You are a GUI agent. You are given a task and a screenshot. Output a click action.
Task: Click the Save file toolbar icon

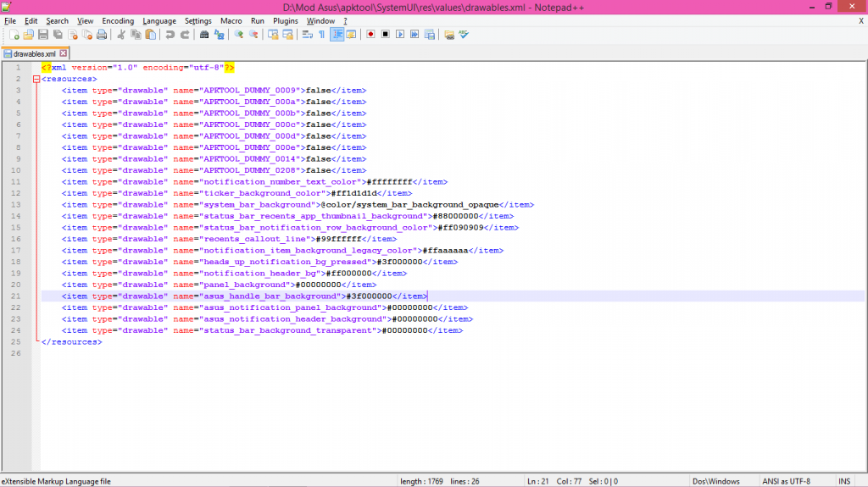click(43, 35)
